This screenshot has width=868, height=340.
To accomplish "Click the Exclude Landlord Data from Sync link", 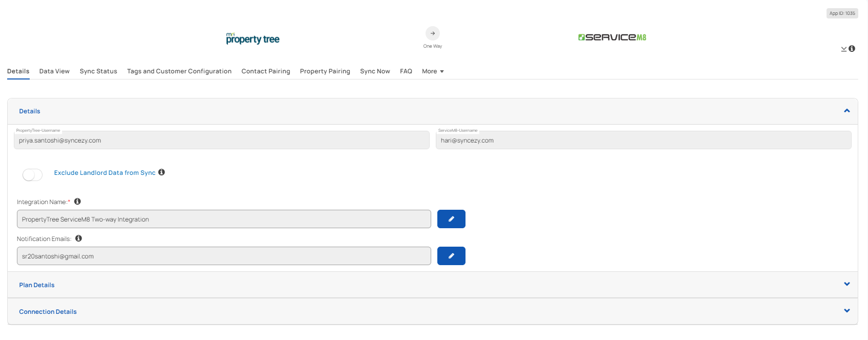I will coord(105,173).
